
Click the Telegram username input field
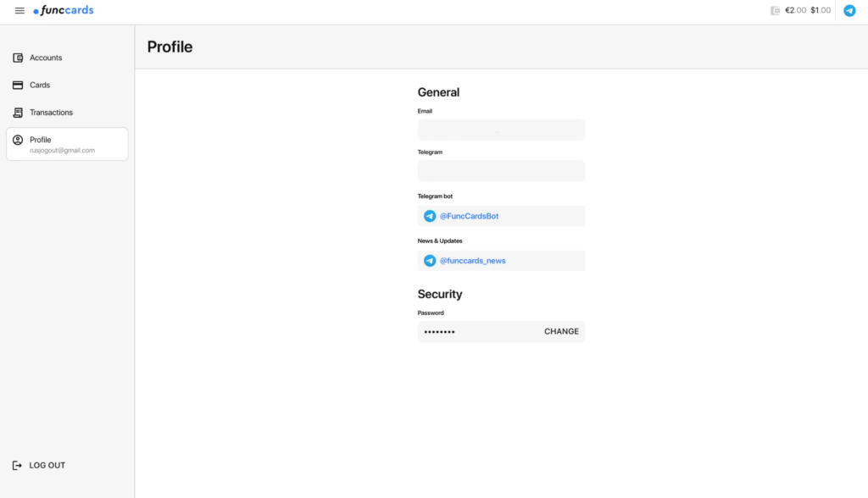tap(501, 170)
